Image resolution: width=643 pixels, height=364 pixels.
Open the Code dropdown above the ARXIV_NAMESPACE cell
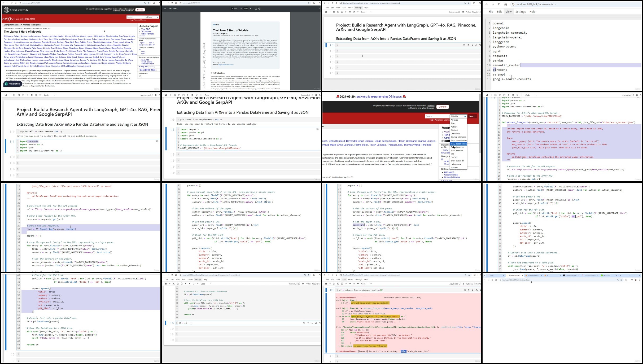(210, 95)
